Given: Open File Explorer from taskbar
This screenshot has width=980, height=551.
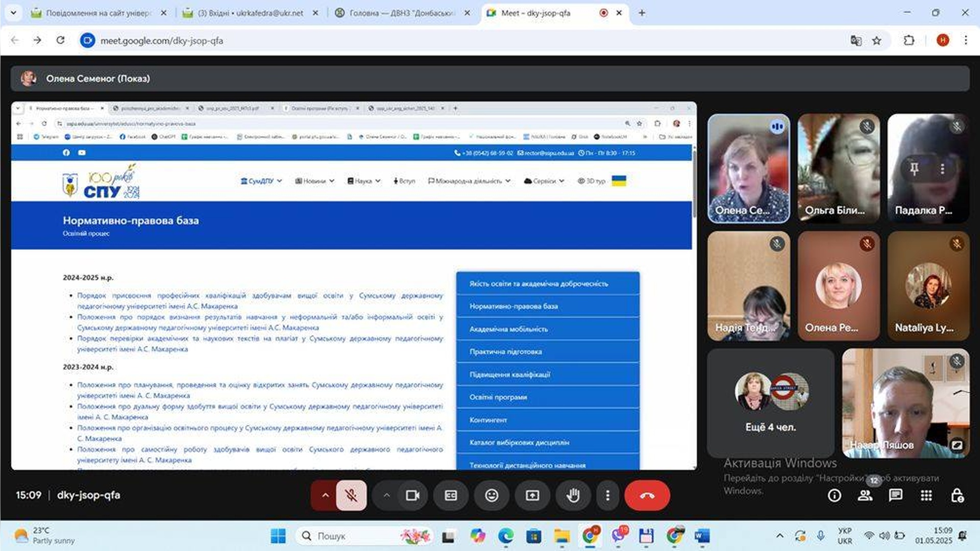Looking at the screenshot, I should click(562, 536).
